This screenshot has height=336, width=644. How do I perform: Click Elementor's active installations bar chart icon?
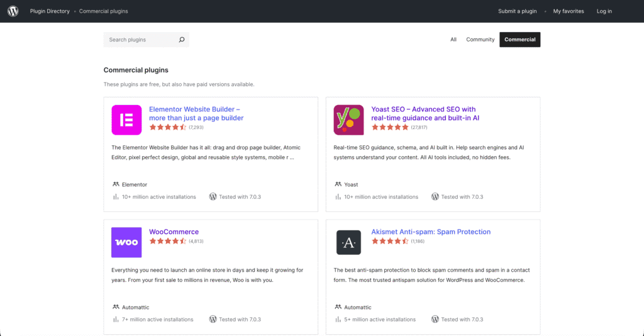(x=116, y=197)
